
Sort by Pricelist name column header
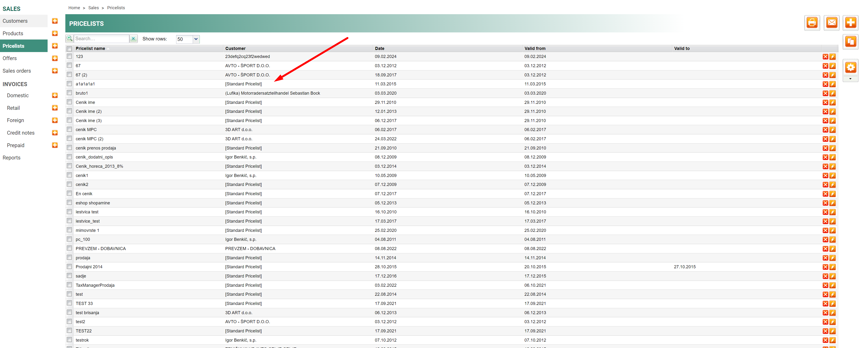[x=90, y=48]
